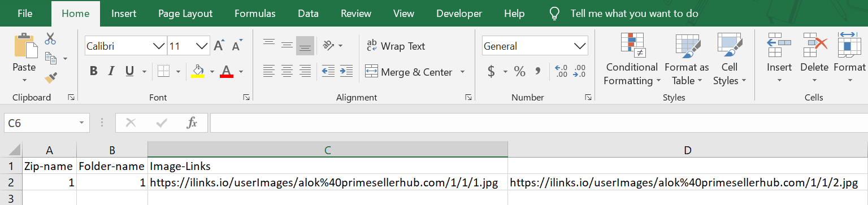Open Cell Styles gallery
Viewport: 868px width, 205px height.
(729, 59)
